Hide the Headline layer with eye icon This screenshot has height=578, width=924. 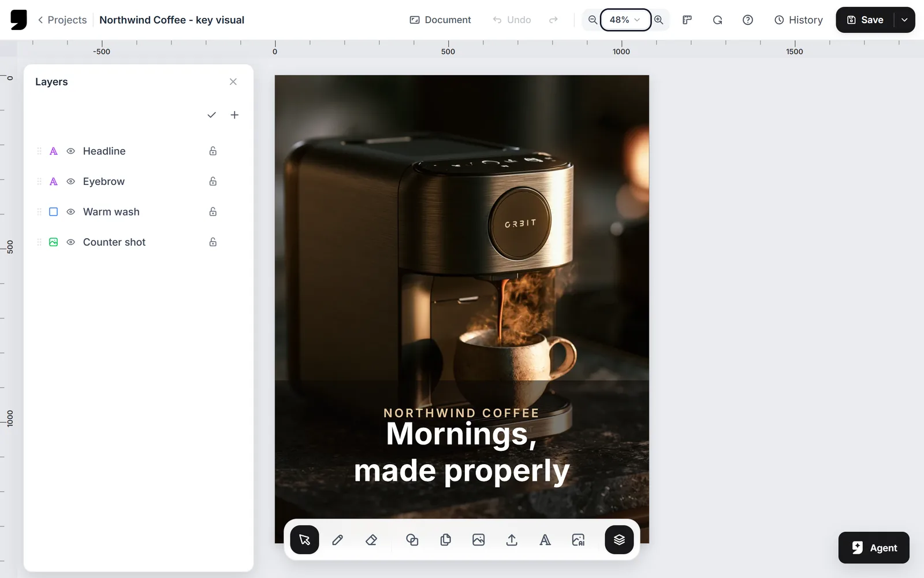(71, 151)
